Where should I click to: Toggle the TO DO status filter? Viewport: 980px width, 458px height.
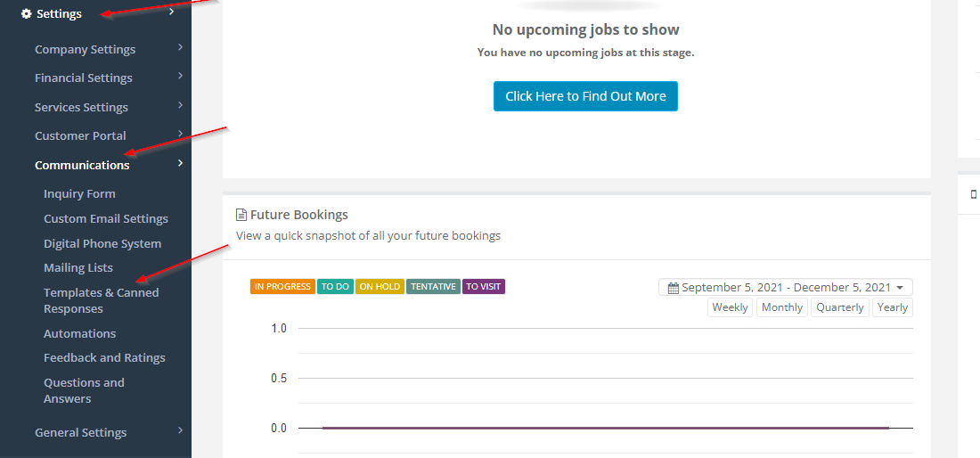(335, 287)
